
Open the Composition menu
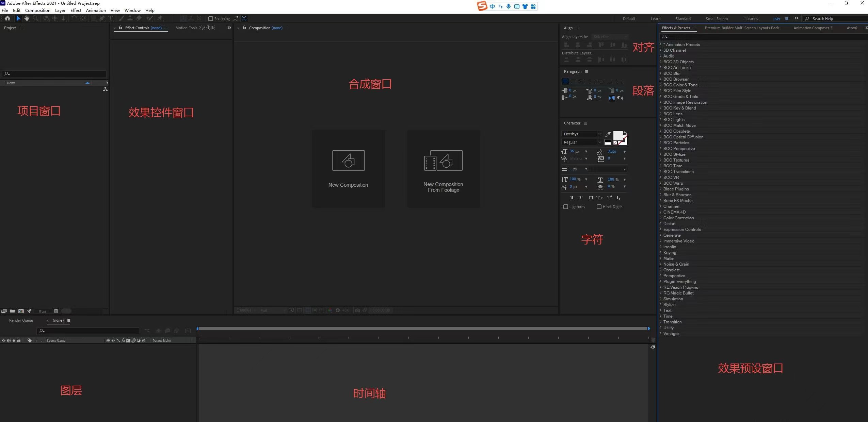coord(38,10)
